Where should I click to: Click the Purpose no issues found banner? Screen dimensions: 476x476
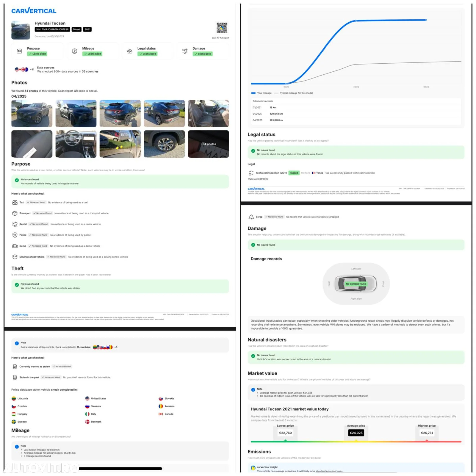(x=120, y=181)
